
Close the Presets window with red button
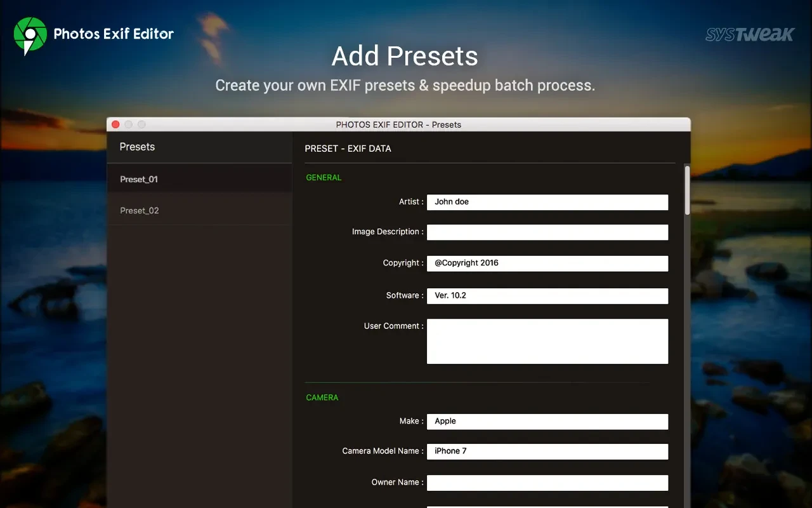coord(115,124)
